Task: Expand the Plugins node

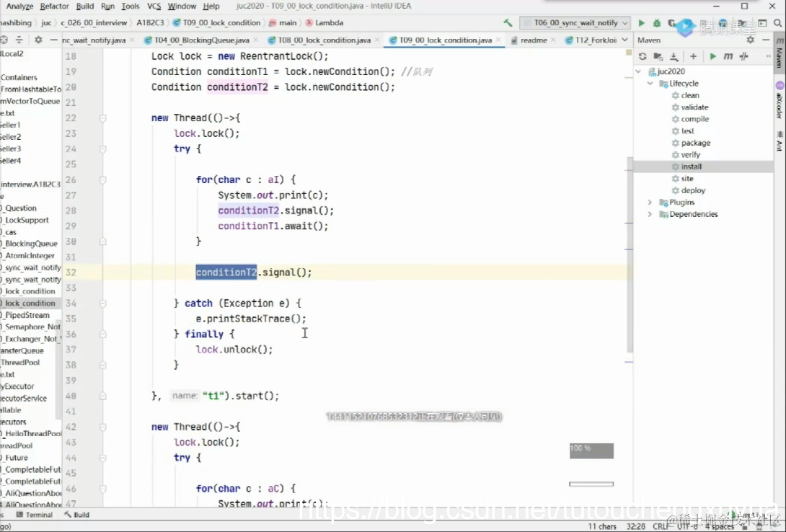Action: (x=650, y=203)
